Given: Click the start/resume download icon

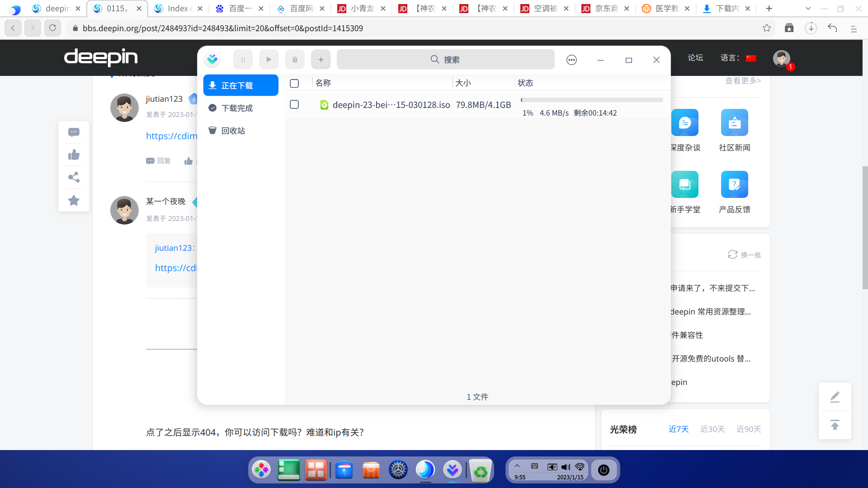Looking at the screenshot, I should (269, 60).
